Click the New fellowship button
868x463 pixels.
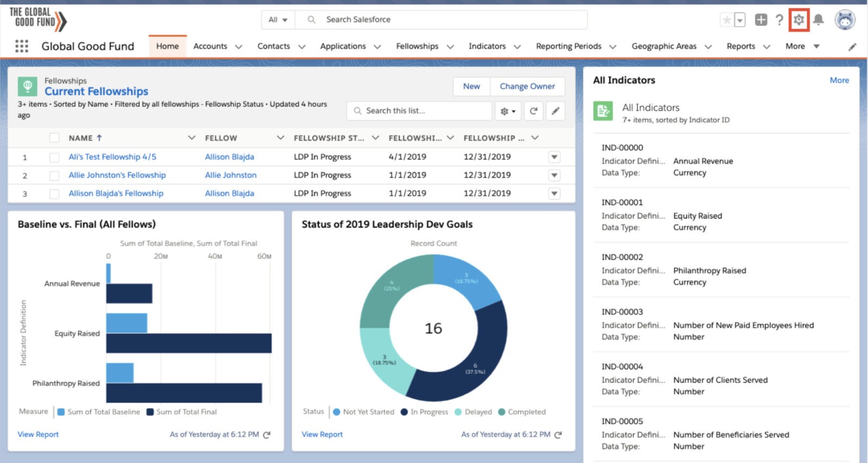click(x=471, y=86)
